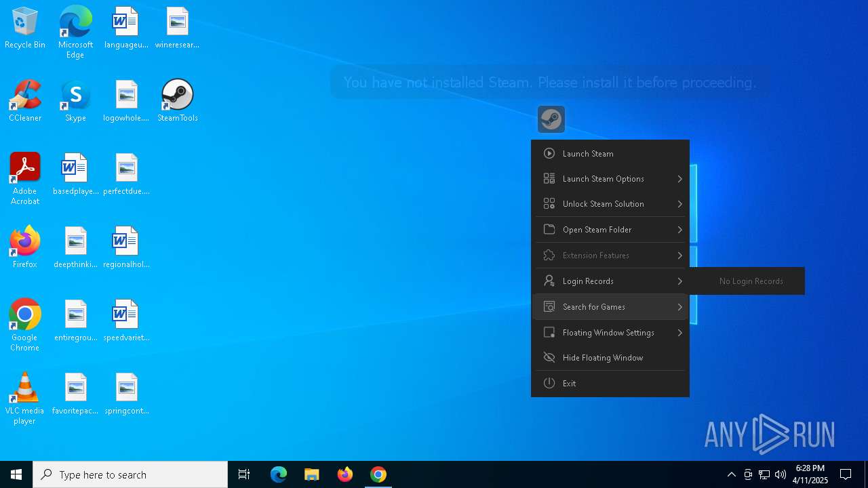Select the languageu... Word document icon
868x488 pixels.
point(126,28)
